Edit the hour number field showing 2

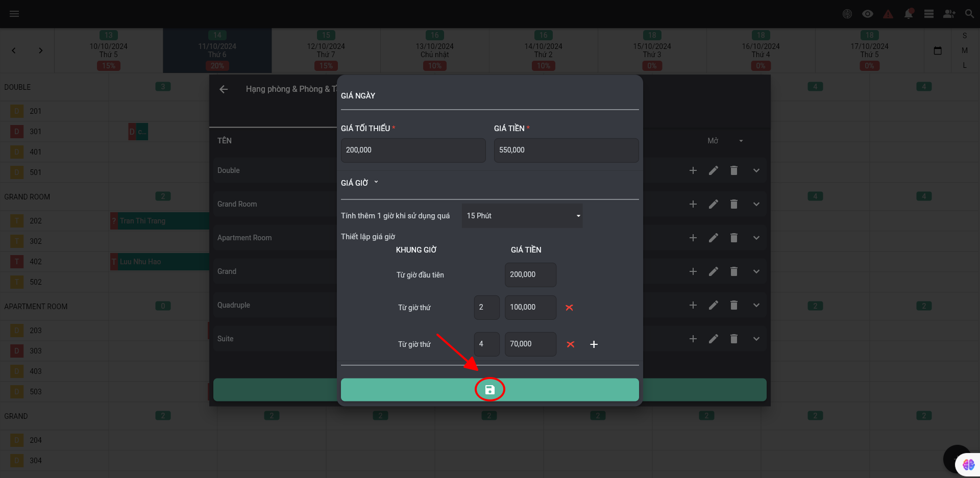486,308
